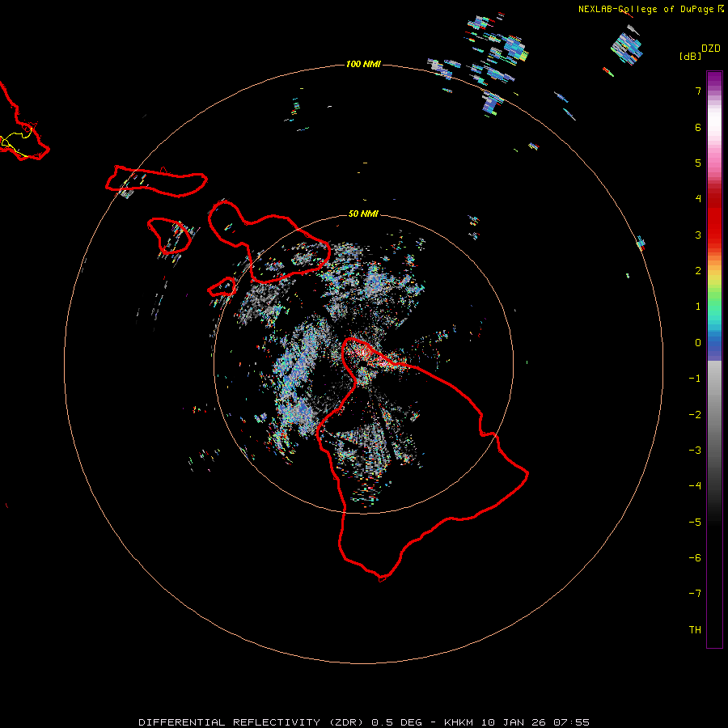Click the -1 value on the color scale

[695, 379]
